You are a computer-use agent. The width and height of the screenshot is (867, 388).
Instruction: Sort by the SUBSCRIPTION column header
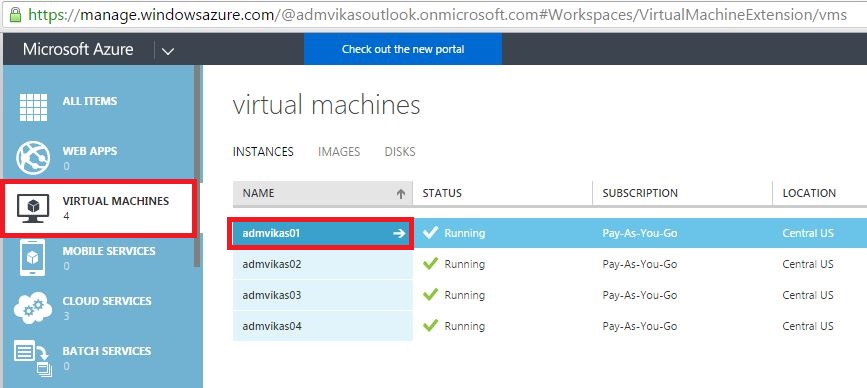click(640, 193)
